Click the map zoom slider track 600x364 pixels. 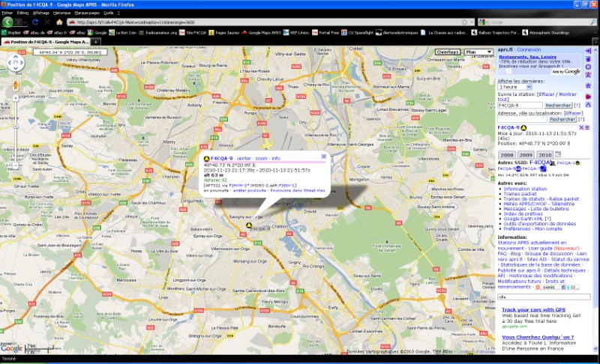(x=16, y=132)
